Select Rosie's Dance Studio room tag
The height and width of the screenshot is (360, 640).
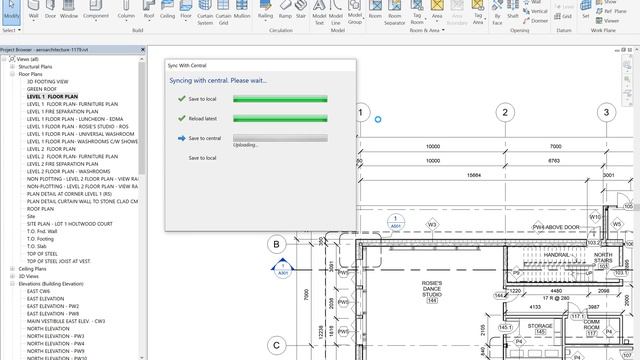[432, 292]
